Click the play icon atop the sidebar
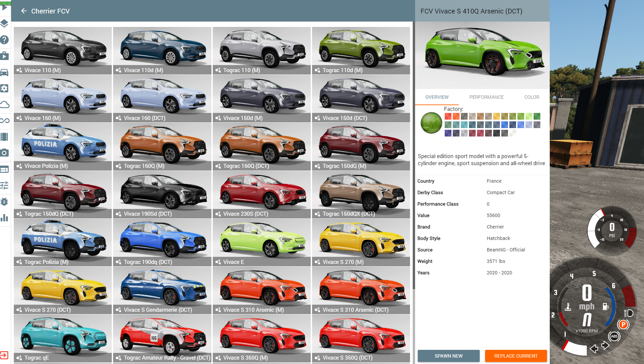This screenshot has width=644, height=364. point(4,7)
